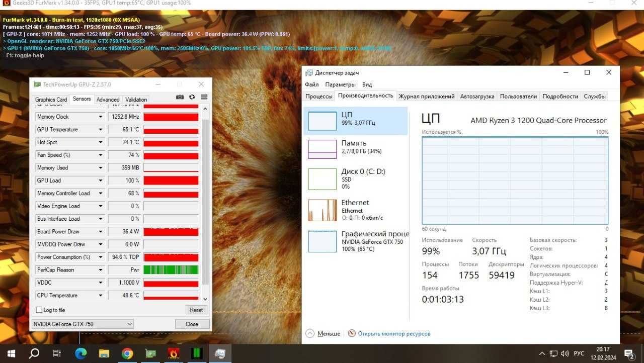Click the Диспетчер задач title bar icon
This screenshot has height=363, width=644.
point(308,72)
